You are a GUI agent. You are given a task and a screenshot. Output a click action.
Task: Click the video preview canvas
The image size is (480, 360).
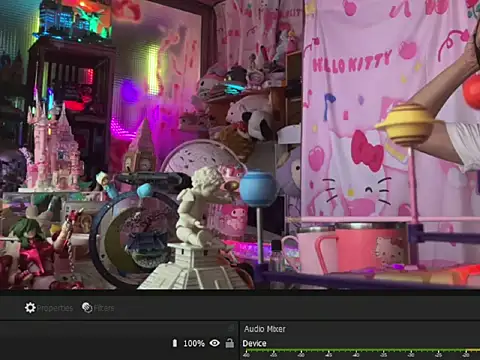[240, 144]
